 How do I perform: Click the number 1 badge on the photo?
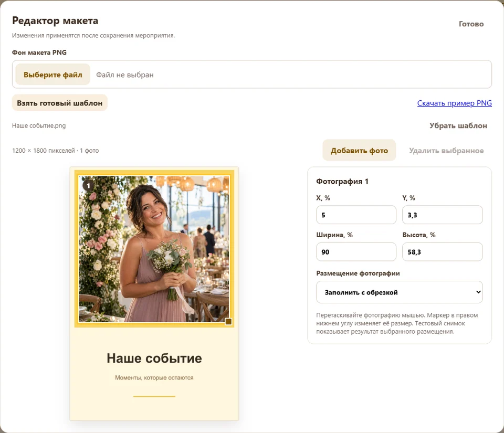tap(88, 185)
